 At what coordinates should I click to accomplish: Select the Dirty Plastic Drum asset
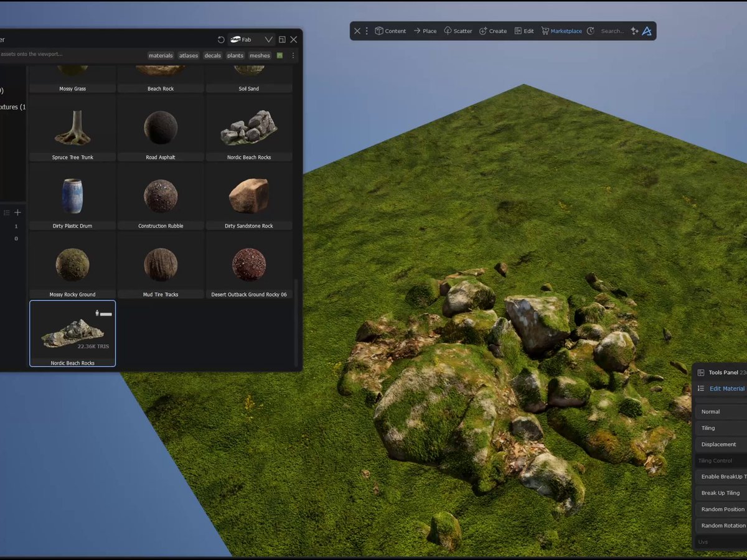pyautogui.click(x=72, y=197)
